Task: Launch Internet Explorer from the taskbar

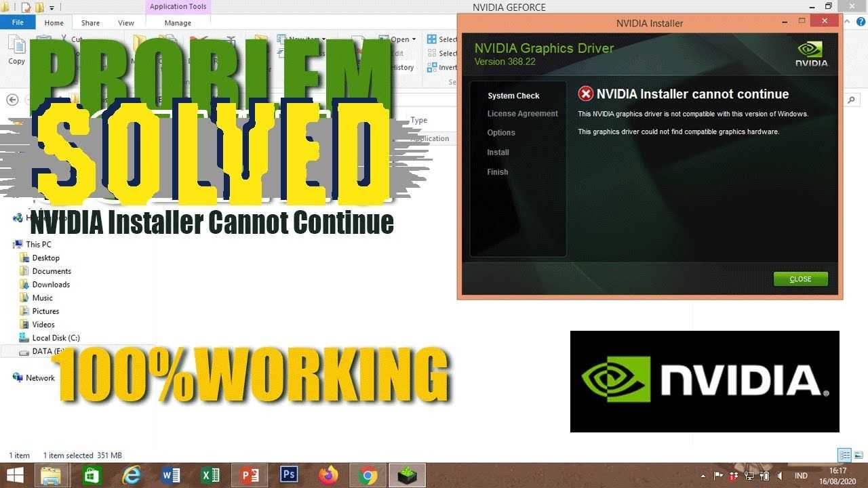Action: click(131, 476)
